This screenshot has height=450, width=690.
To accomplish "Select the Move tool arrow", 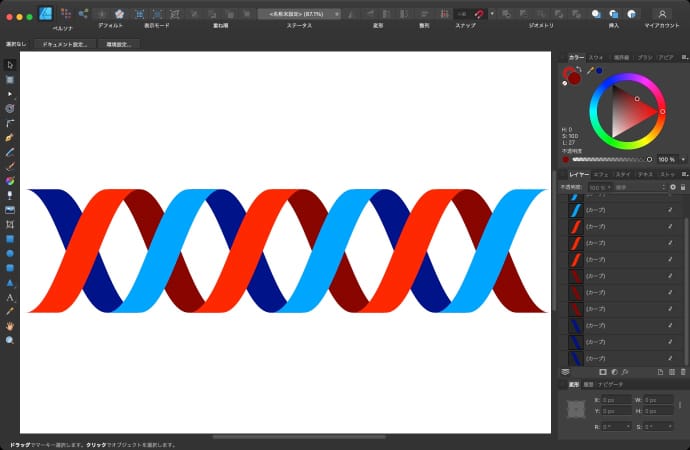I will [10, 64].
